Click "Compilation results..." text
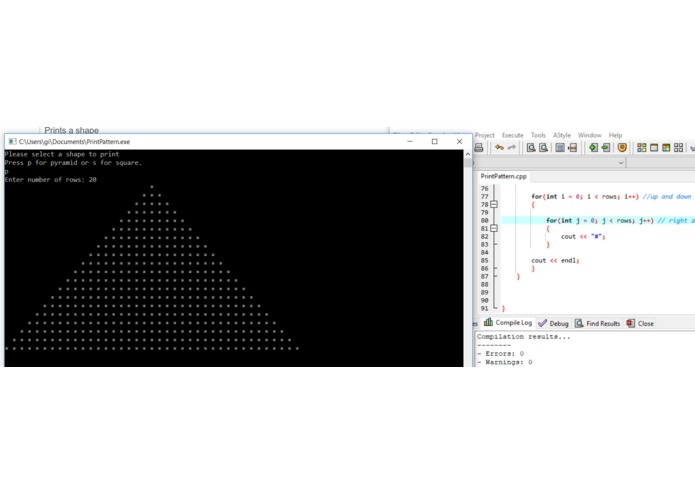 pos(523,337)
